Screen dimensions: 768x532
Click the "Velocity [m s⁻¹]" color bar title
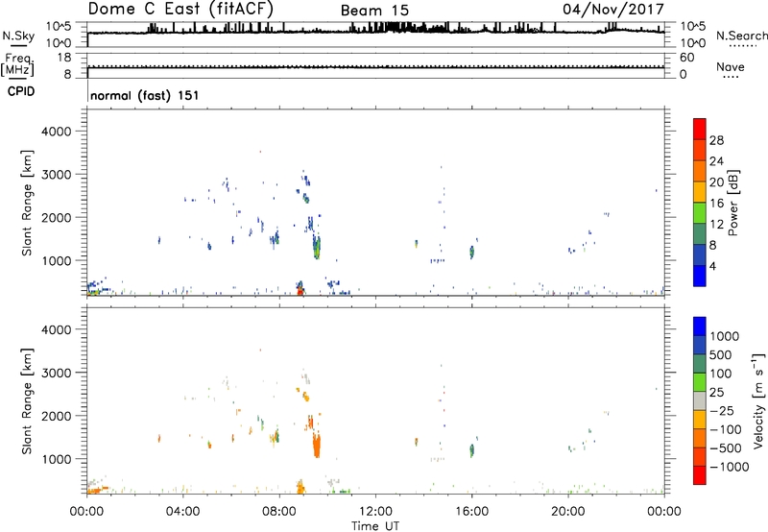(758, 400)
